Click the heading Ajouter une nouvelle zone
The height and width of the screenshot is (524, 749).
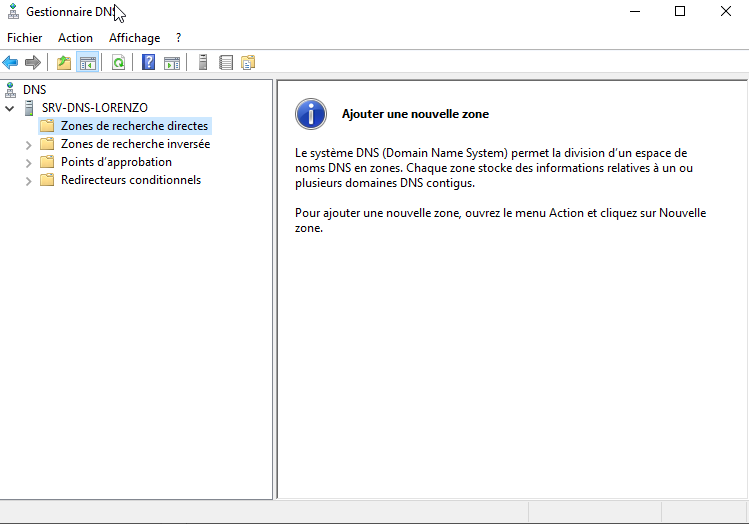(415, 114)
